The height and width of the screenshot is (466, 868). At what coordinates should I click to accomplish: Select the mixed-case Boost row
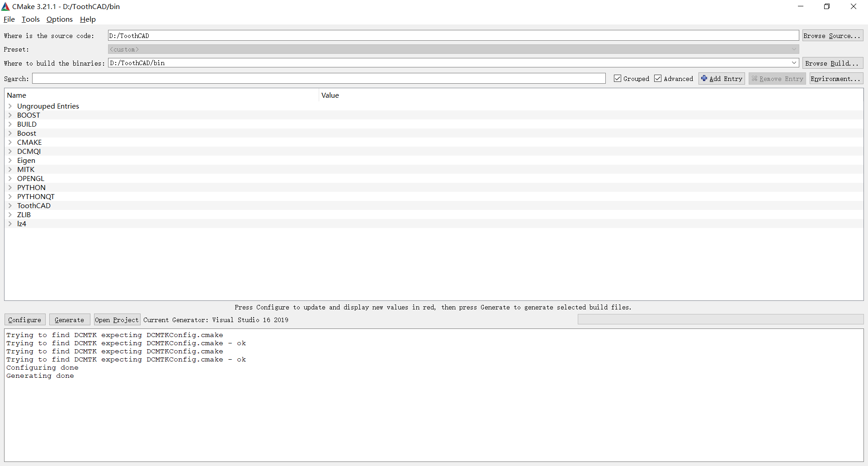(x=434, y=133)
